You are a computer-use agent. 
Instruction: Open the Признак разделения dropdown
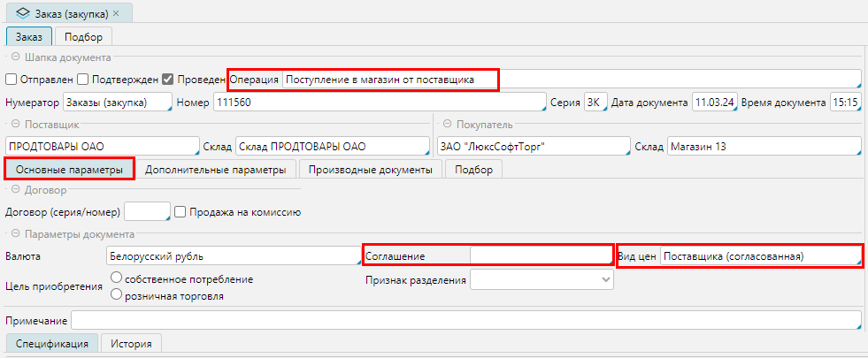pyautogui.click(x=542, y=280)
